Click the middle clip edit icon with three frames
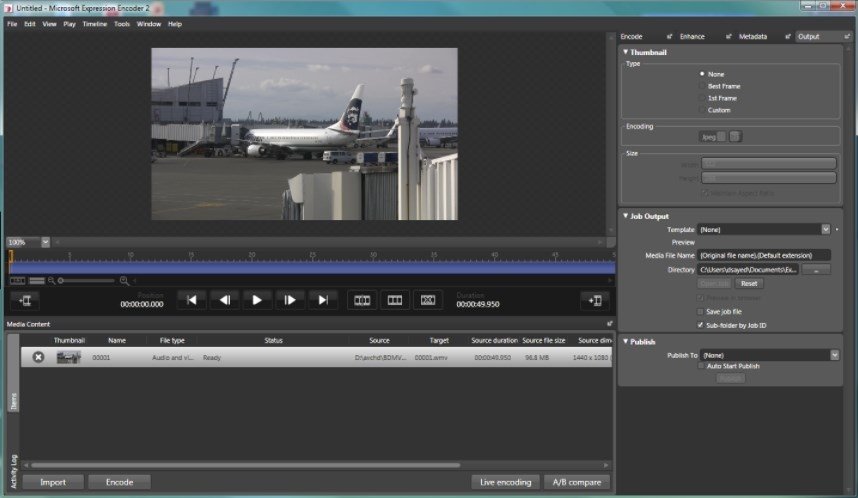 point(395,300)
